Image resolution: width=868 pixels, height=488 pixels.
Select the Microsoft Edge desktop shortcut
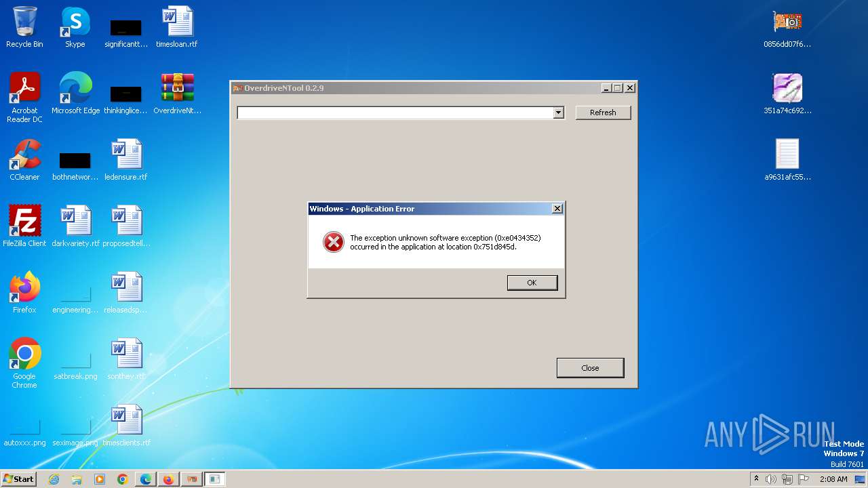pos(75,94)
